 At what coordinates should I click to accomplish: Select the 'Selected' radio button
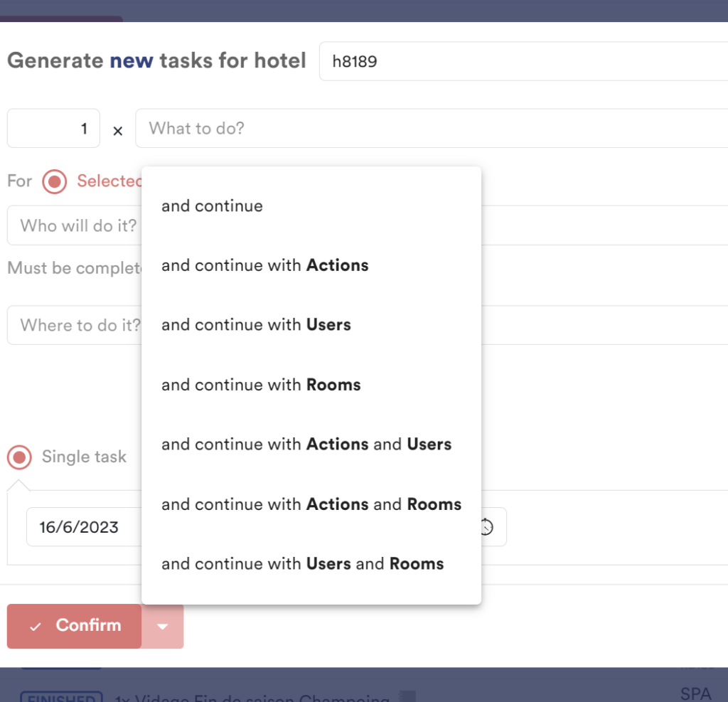click(x=54, y=181)
